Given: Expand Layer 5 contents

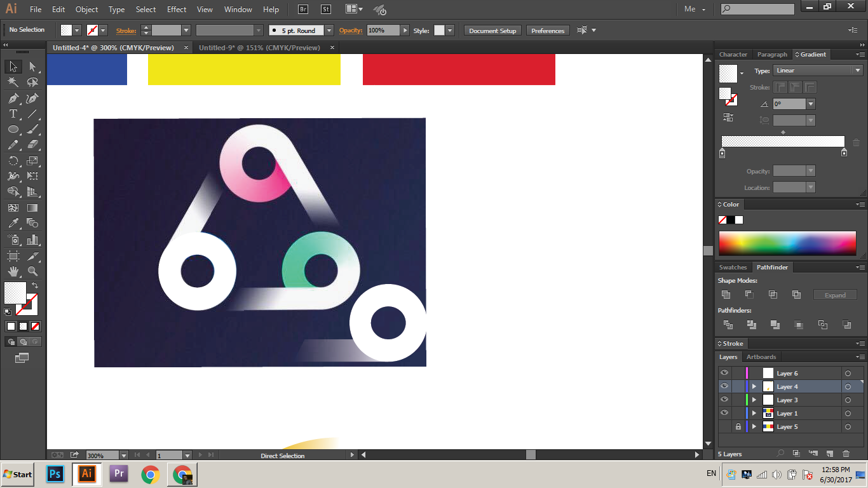Looking at the screenshot, I should [754, 426].
